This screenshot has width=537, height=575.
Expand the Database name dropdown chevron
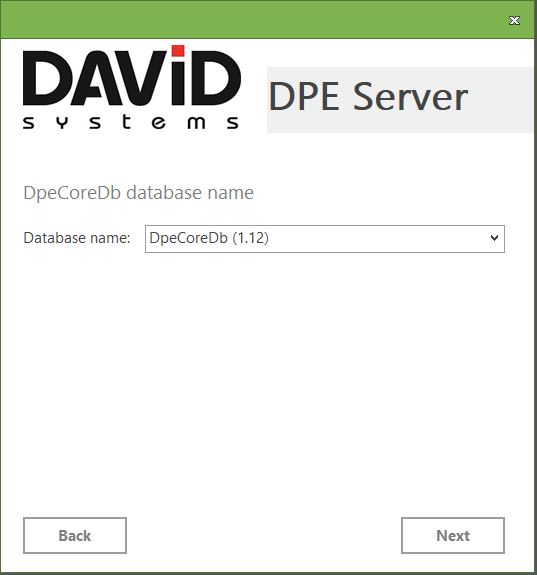494,238
